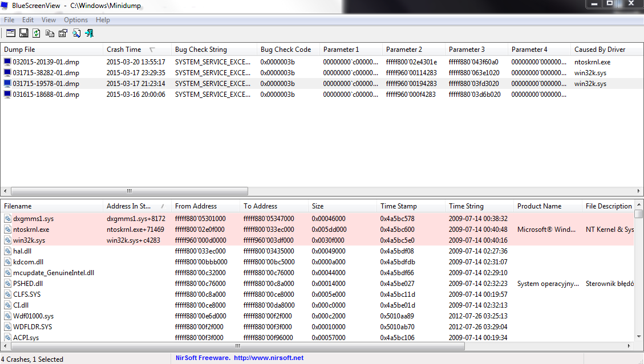Sort by Bug Check Code column
Screen dimensions: 644x364
tap(288, 49)
